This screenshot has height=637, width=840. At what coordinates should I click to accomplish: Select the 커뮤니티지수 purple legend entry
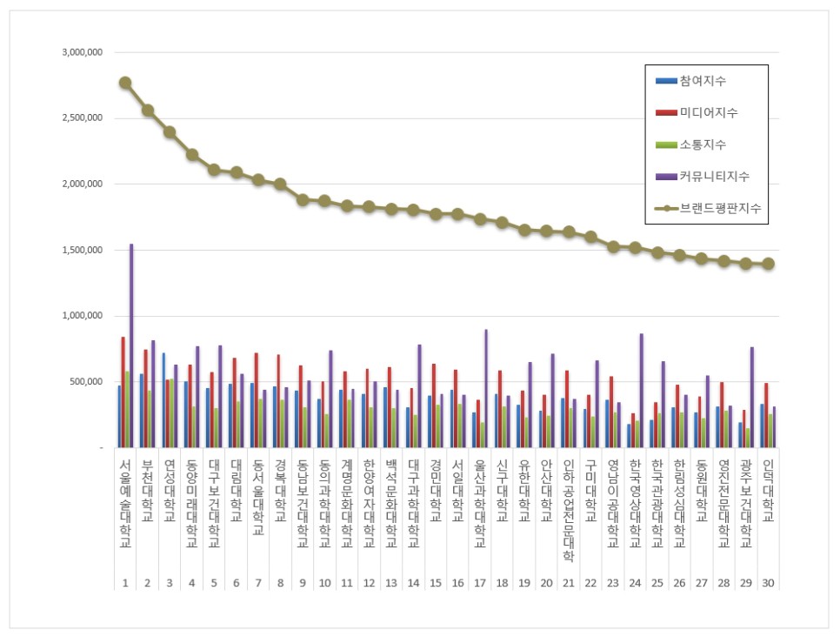(x=703, y=177)
